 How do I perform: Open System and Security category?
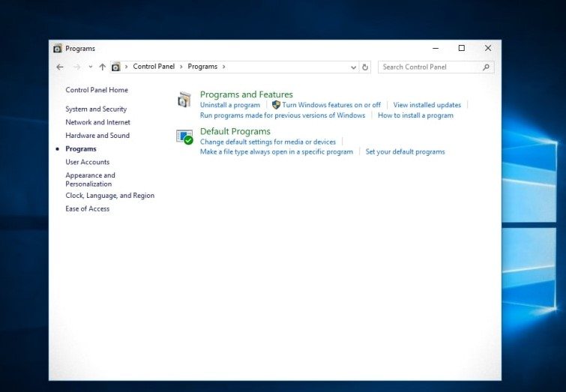[96, 109]
